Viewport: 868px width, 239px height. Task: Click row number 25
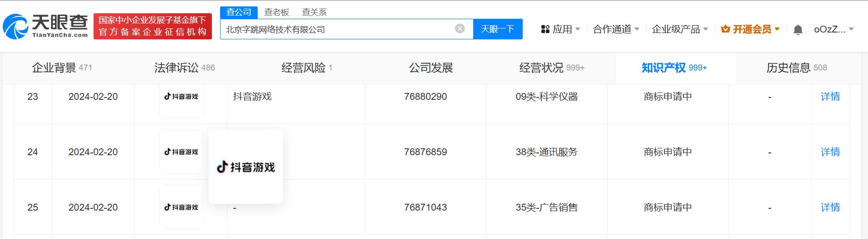[x=33, y=207]
